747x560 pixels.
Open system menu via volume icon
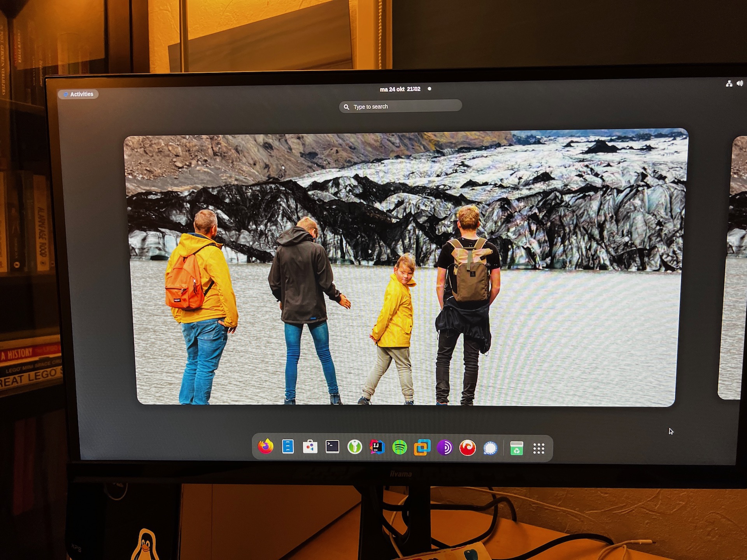click(x=740, y=83)
